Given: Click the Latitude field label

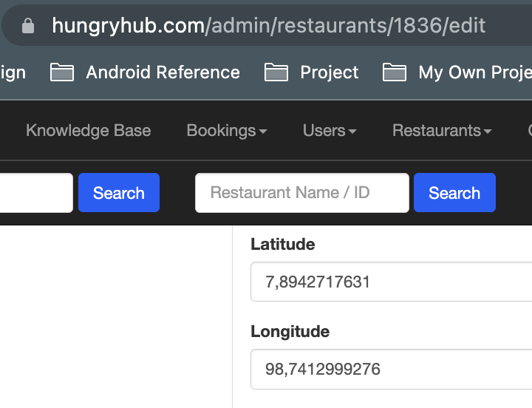Looking at the screenshot, I should tap(282, 244).
